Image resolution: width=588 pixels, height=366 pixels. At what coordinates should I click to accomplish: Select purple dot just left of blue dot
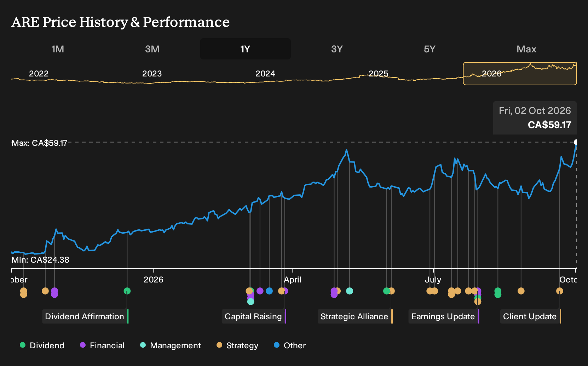coord(260,291)
